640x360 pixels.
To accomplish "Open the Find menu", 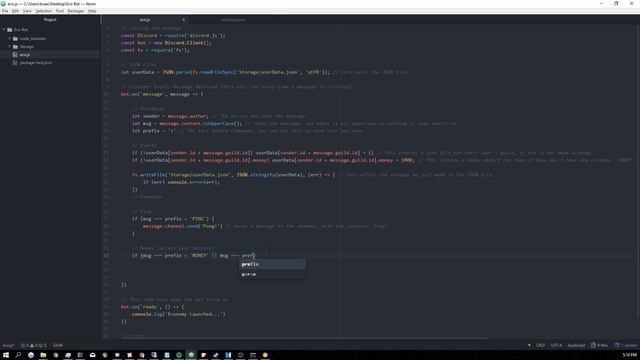I will click(60, 11).
